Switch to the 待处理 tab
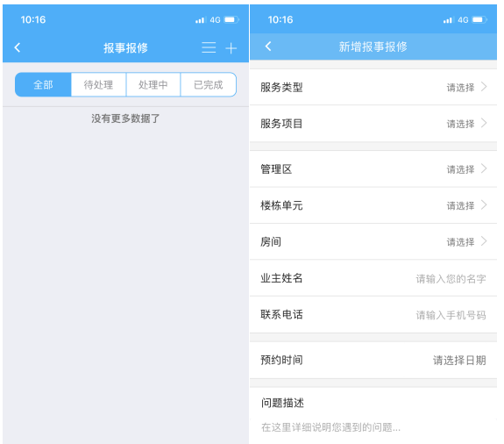 (x=98, y=84)
